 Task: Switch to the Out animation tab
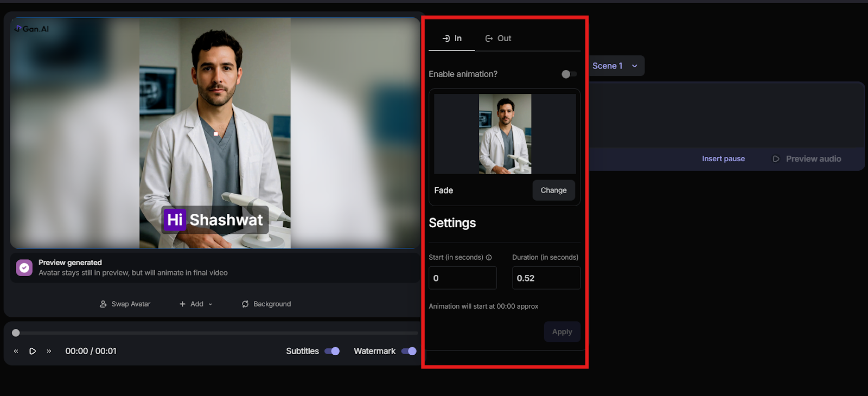pos(498,39)
